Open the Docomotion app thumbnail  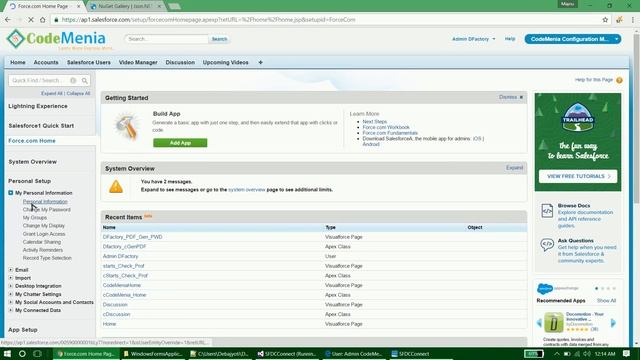(x=554, y=322)
